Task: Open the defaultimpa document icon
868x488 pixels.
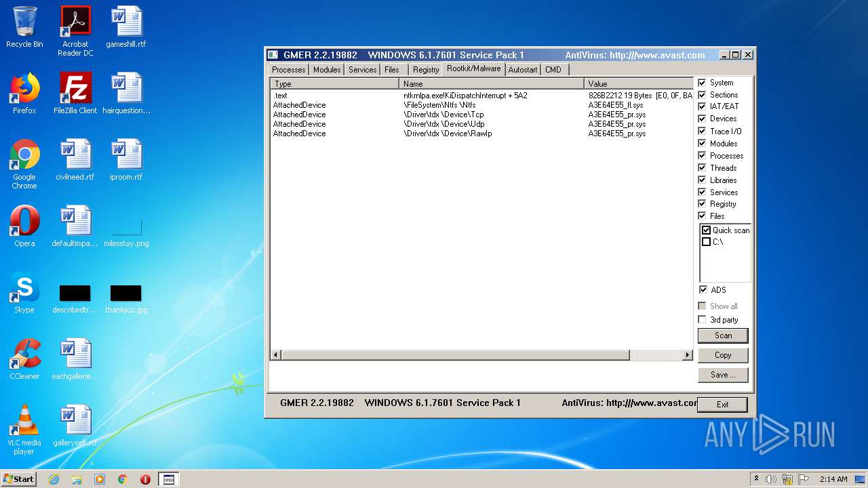Action: (x=75, y=226)
